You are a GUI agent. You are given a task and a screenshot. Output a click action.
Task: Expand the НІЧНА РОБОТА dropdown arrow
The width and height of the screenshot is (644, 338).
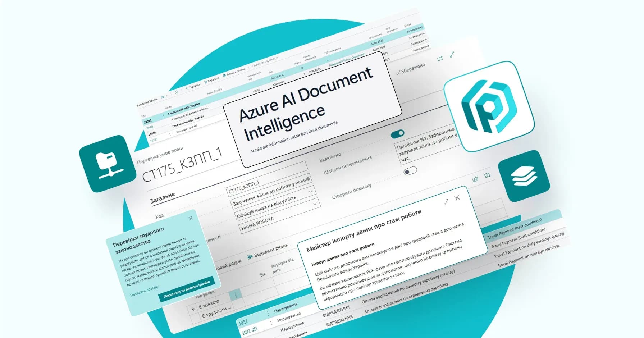tap(315, 204)
